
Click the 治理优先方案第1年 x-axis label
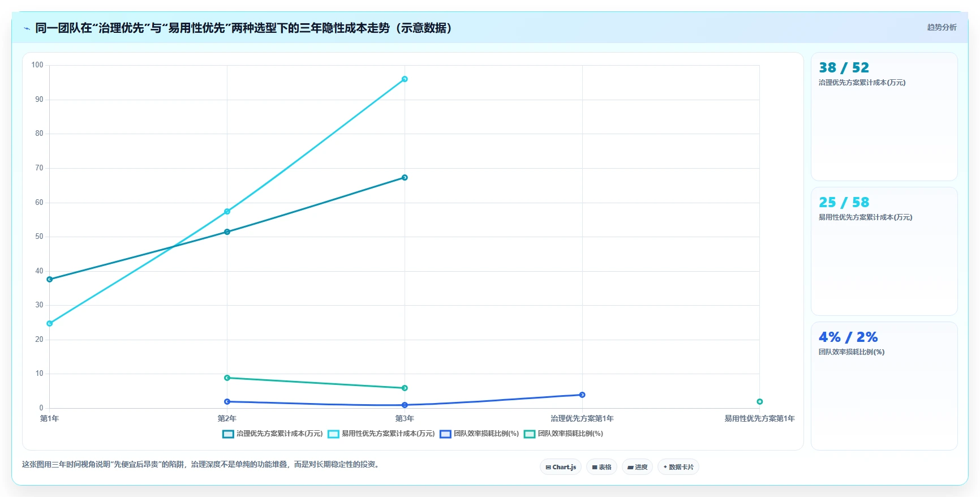[582, 419]
